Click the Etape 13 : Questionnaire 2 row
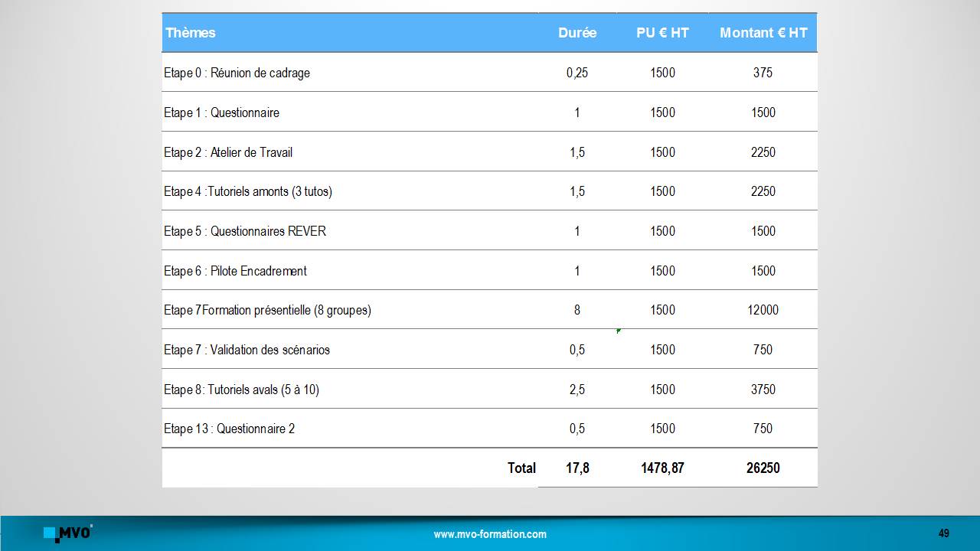This screenshot has width=980, height=551. (229, 429)
